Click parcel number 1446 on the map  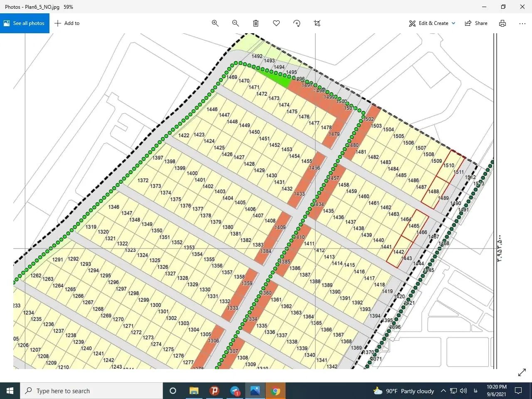(x=212, y=109)
